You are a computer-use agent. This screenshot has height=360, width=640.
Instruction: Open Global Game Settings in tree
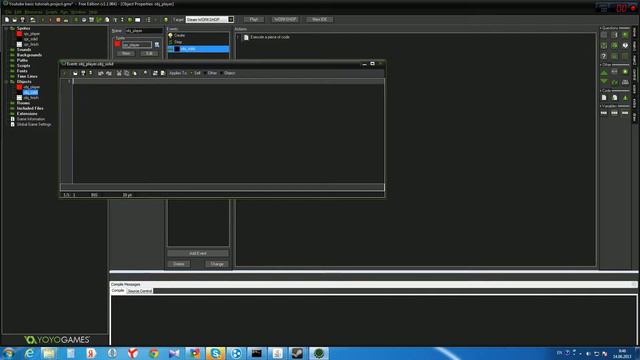coord(34,124)
